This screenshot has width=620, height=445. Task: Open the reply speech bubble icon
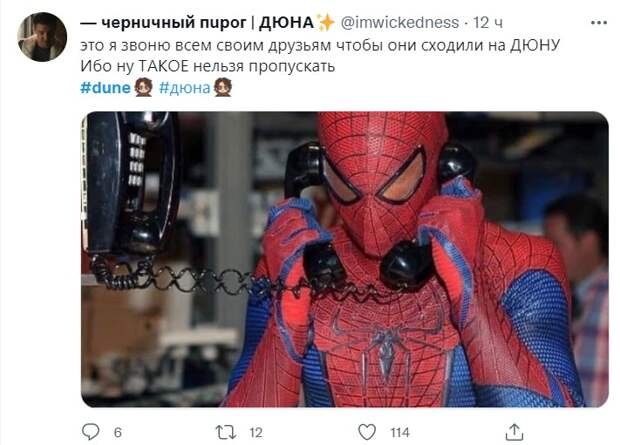(x=90, y=432)
